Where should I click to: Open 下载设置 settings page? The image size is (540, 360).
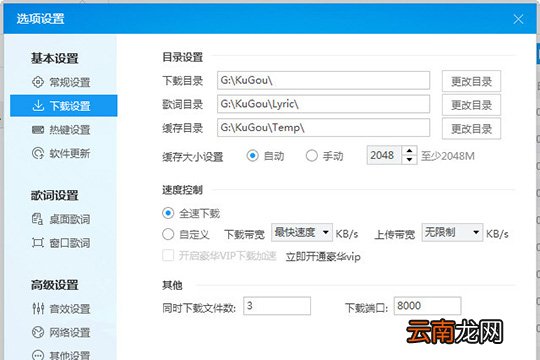point(64,105)
